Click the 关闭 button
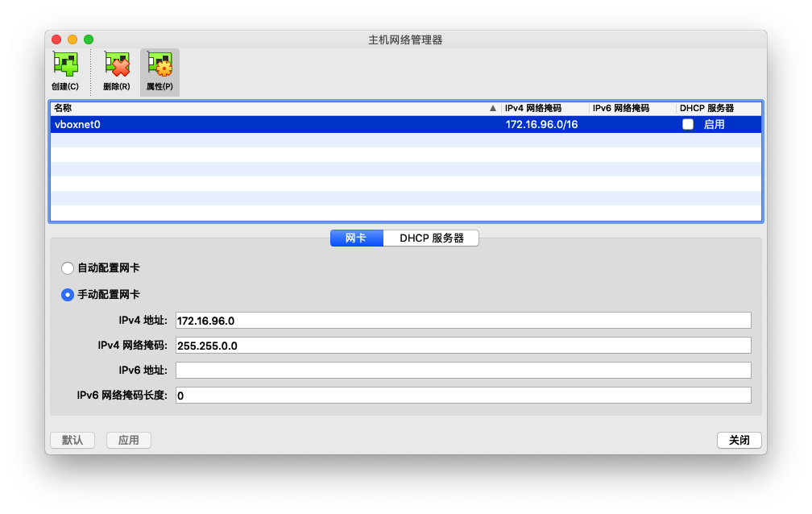Screen dimensions: 812x514 click(739, 440)
